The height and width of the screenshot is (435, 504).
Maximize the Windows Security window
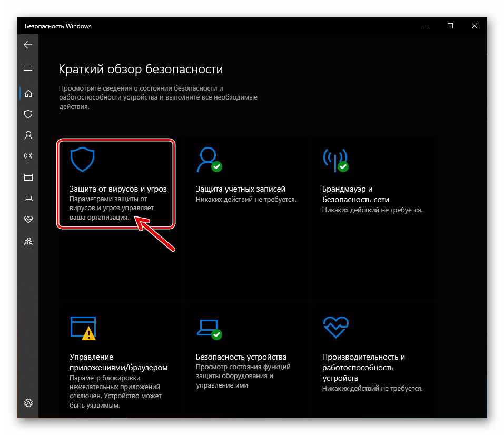pyautogui.click(x=450, y=26)
